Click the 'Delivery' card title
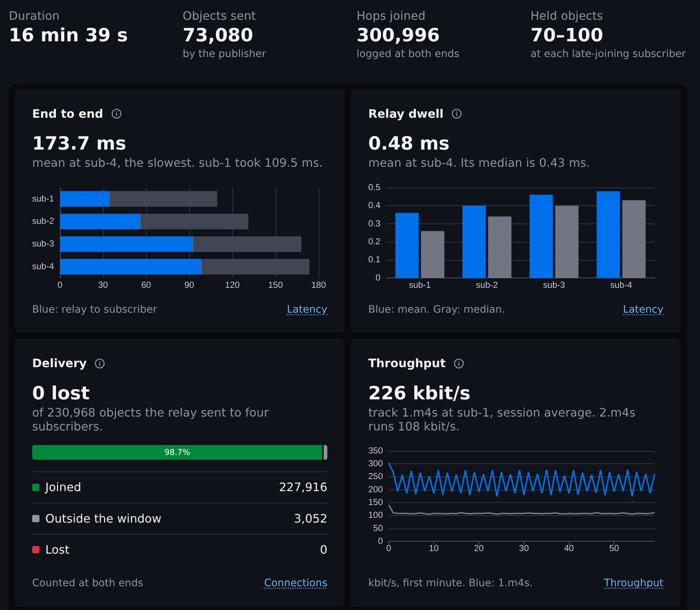The height and width of the screenshot is (610, 700). [x=59, y=363]
